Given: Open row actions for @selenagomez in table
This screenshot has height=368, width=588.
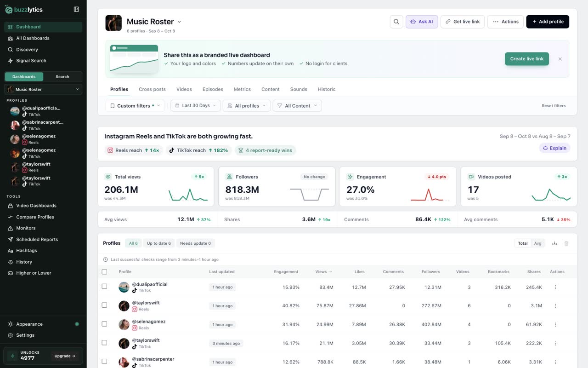Looking at the screenshot, I should coord(555,325).
